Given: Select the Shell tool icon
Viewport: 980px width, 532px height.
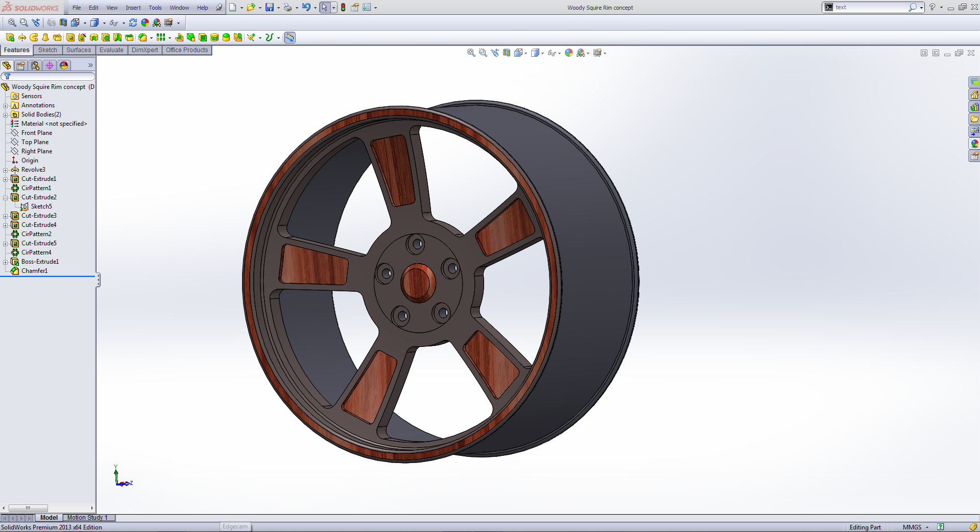Looking at the screenshot, I should [x=203, y=37].
